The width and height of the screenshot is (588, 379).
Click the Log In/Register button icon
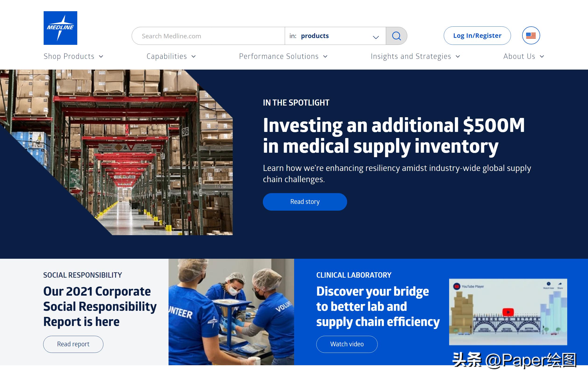(x=477, y=35)
